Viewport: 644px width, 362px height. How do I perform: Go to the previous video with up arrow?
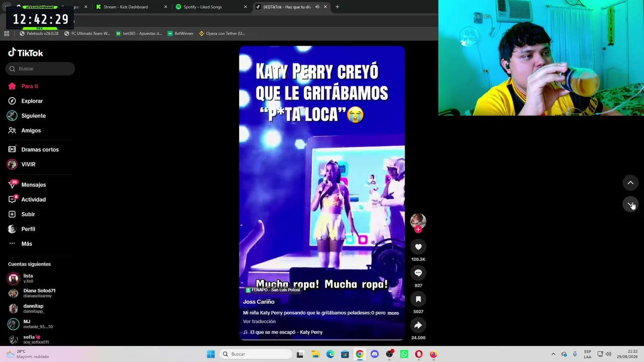pyautogui.click(x=630, y=183)
